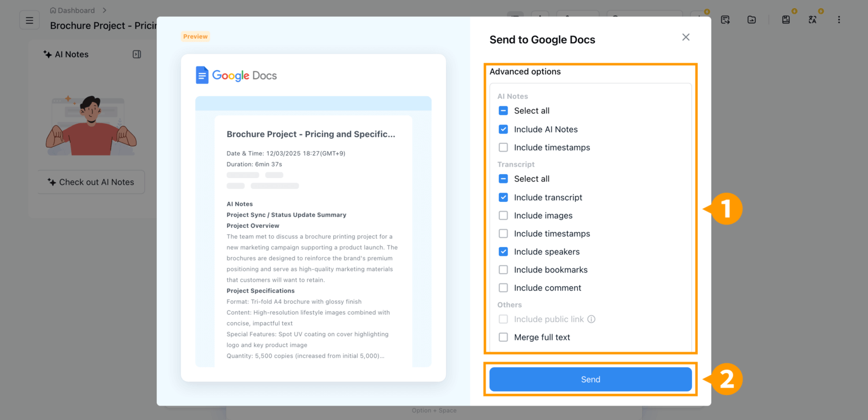The width and height of the screenshot is (868, 420).
Task: Uncheck Include transcript
Action: pos(503,197)
